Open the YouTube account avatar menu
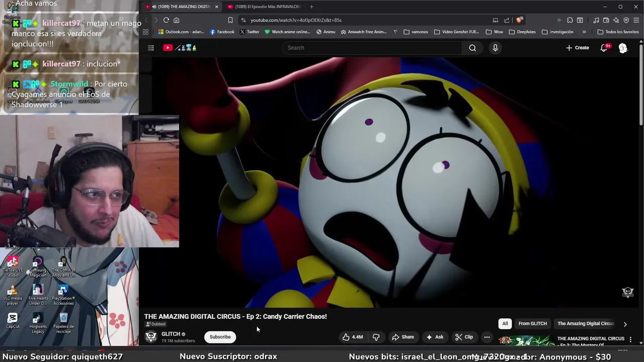The height and width of the screenshot is (362, 644). click(x=623, y=48)
